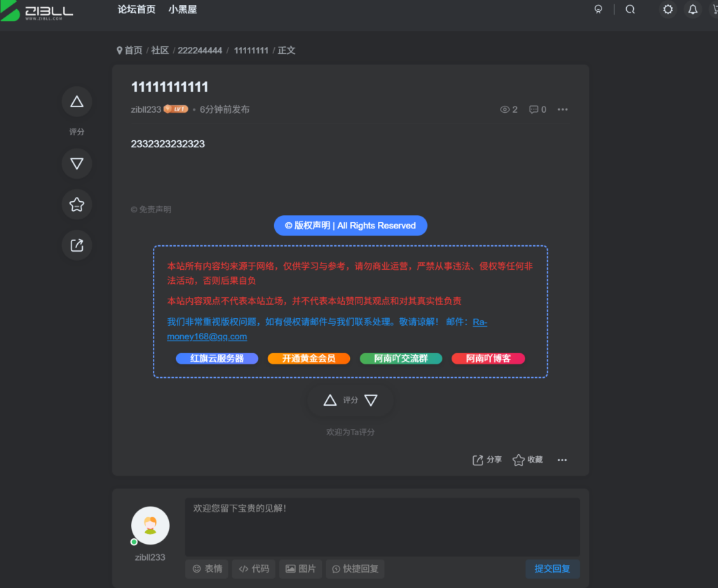The width and height of the screenshot is (718, 588).
Task: Open site search with the magnifier icon
Action: (x=630, y=9)
